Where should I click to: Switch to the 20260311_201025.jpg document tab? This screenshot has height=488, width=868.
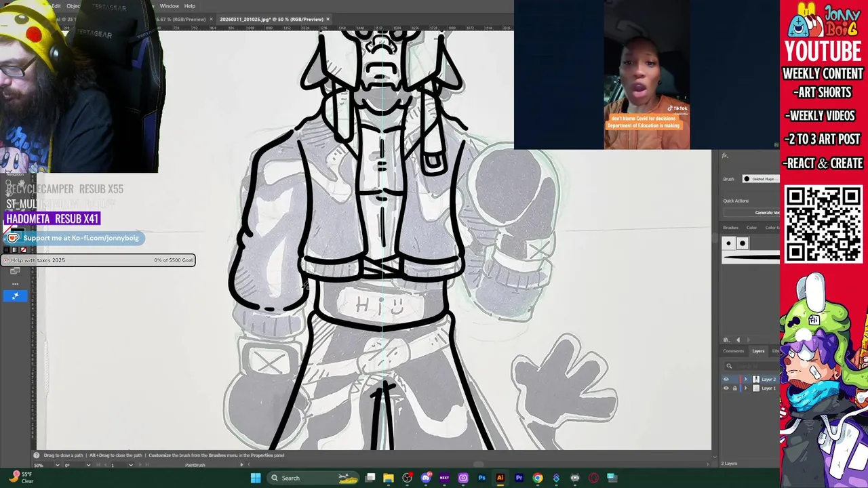pos(271,20)
